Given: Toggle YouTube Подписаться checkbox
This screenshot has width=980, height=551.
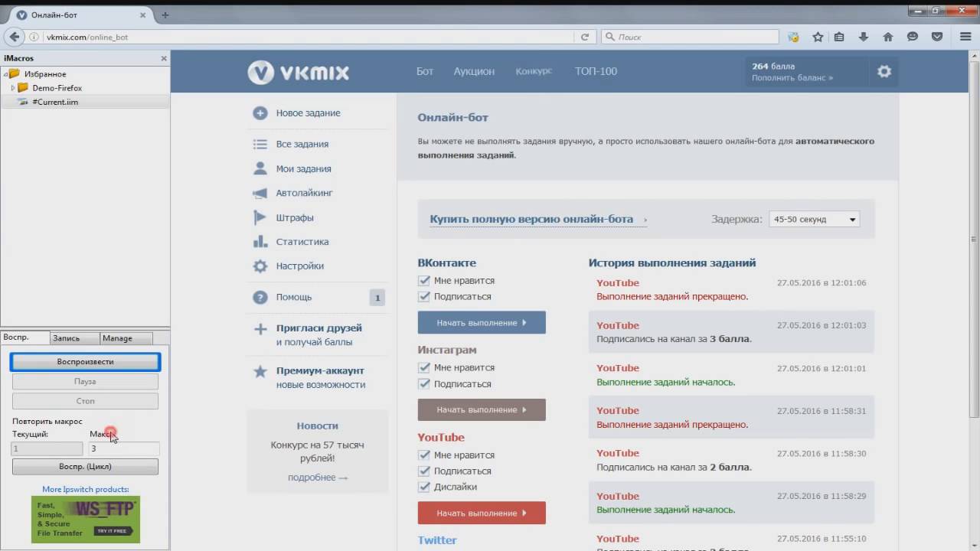Looking at the screenshot, I should [423, 471].
